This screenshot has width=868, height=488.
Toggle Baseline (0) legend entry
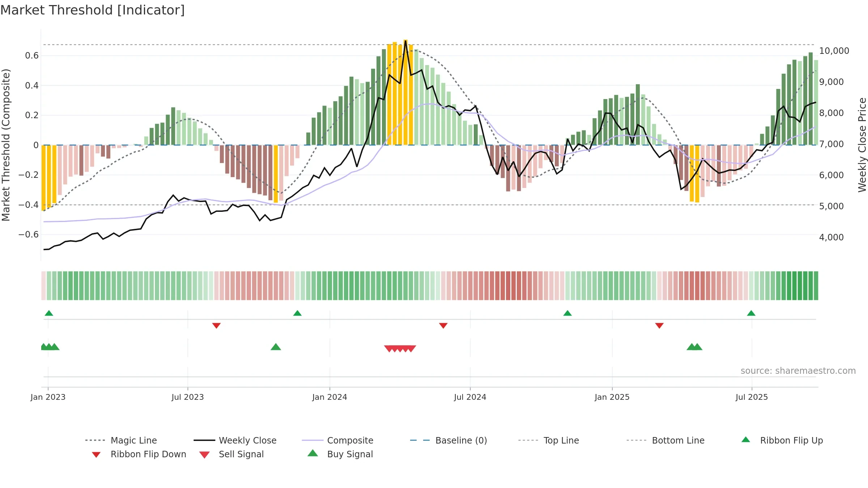(448, 440)
